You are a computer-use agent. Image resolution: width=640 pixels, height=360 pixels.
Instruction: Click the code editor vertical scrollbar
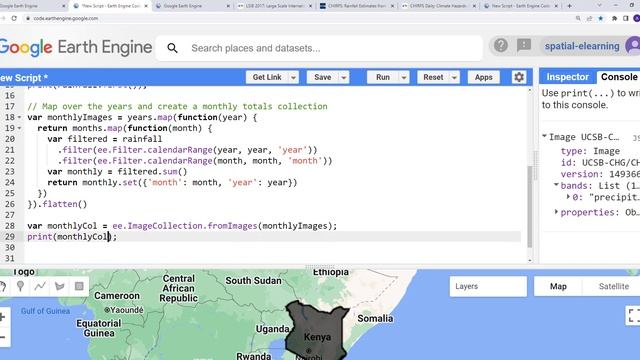529,206
